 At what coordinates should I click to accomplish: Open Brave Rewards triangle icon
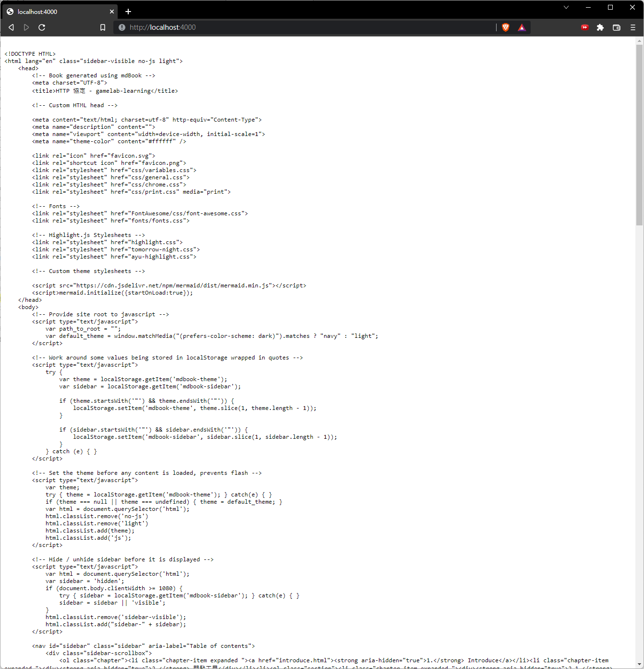click(522, 27)
